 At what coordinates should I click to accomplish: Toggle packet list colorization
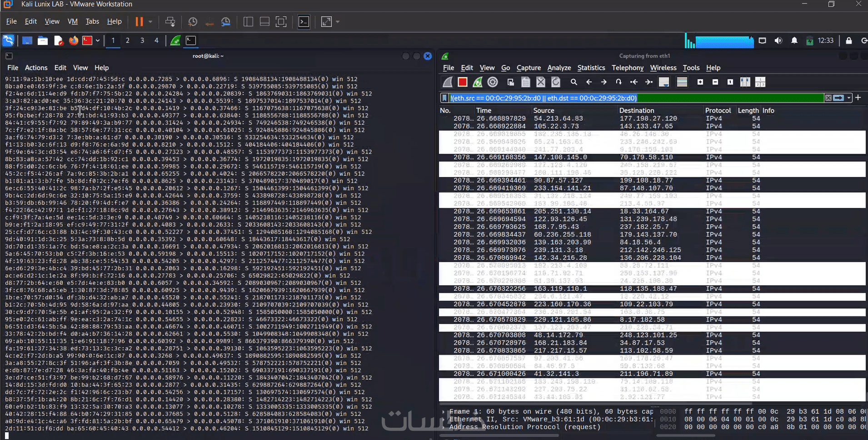pyautogui.click(x=682, y=82)
